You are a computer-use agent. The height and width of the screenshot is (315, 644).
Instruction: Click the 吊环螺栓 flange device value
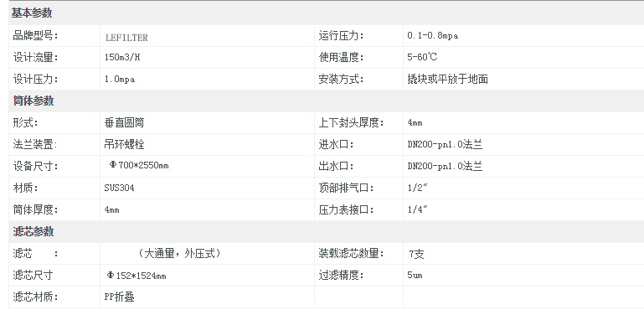[124, 144]
